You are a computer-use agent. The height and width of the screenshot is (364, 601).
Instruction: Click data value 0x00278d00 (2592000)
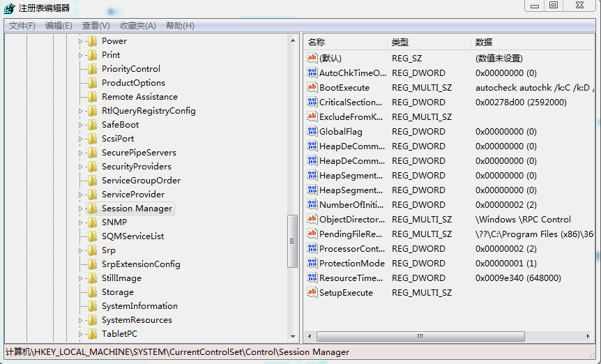tap(521, 103)
